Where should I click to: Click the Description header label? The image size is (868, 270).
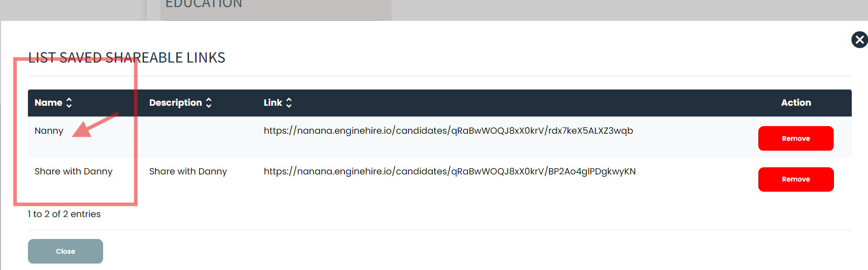pos(175,103)
